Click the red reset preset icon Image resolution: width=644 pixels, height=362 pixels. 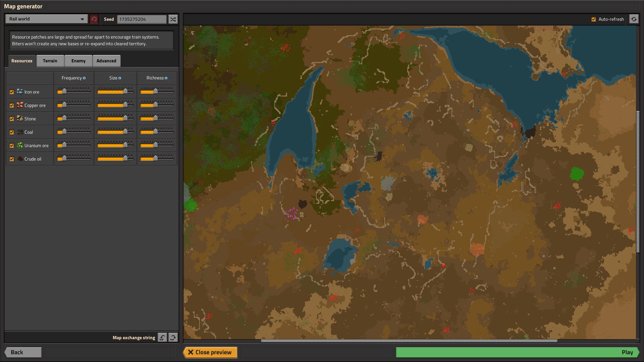coord(94,19)
